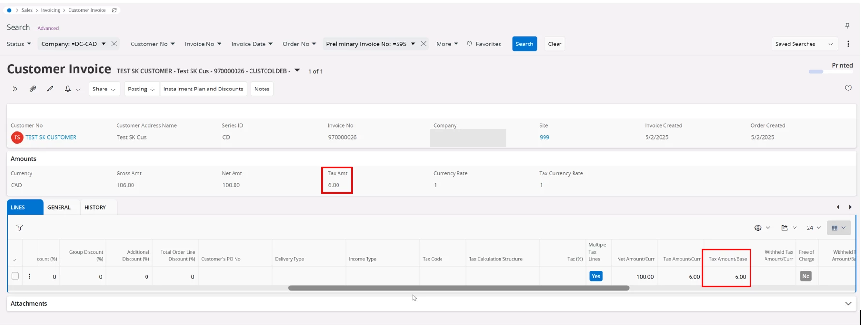Open the Saved Searches dropdown
Image resolution: width=868 pixels, height=331 pixels.
point(803,44)
